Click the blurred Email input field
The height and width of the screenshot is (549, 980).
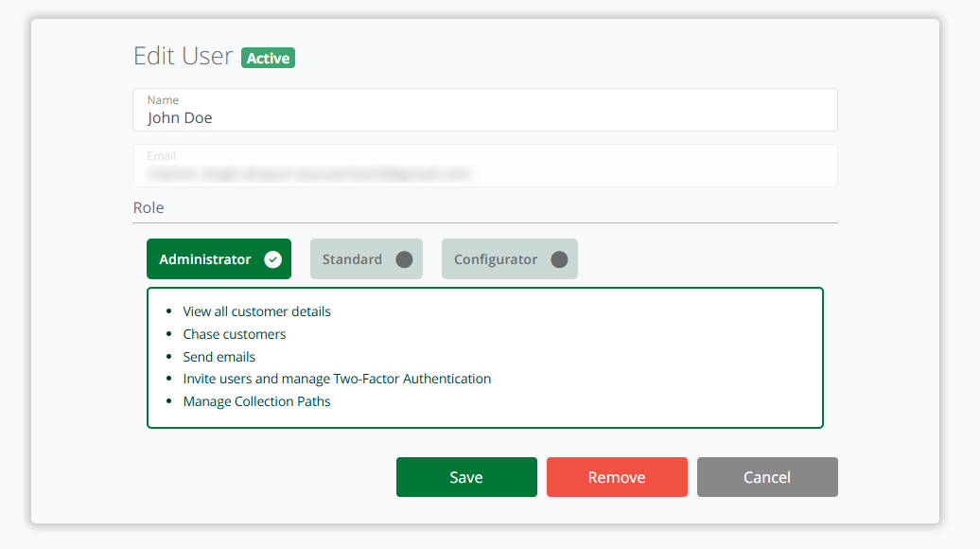point(484,173)
